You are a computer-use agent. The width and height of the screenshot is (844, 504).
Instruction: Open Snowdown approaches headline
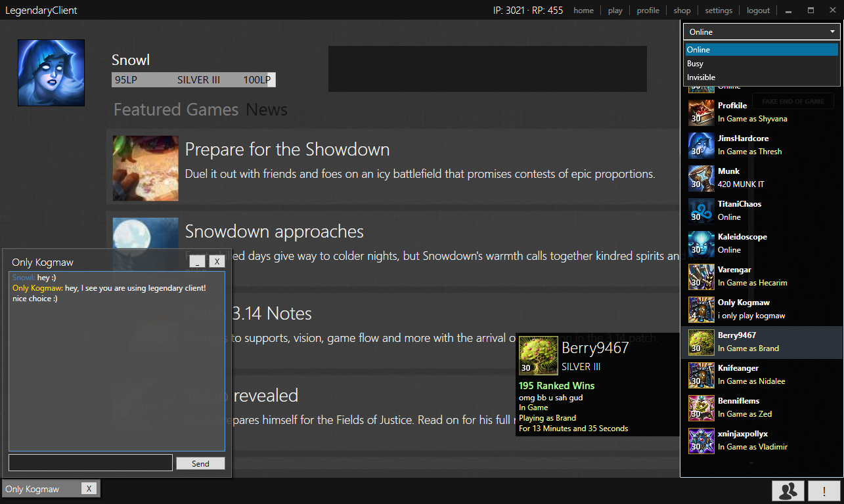274,232
